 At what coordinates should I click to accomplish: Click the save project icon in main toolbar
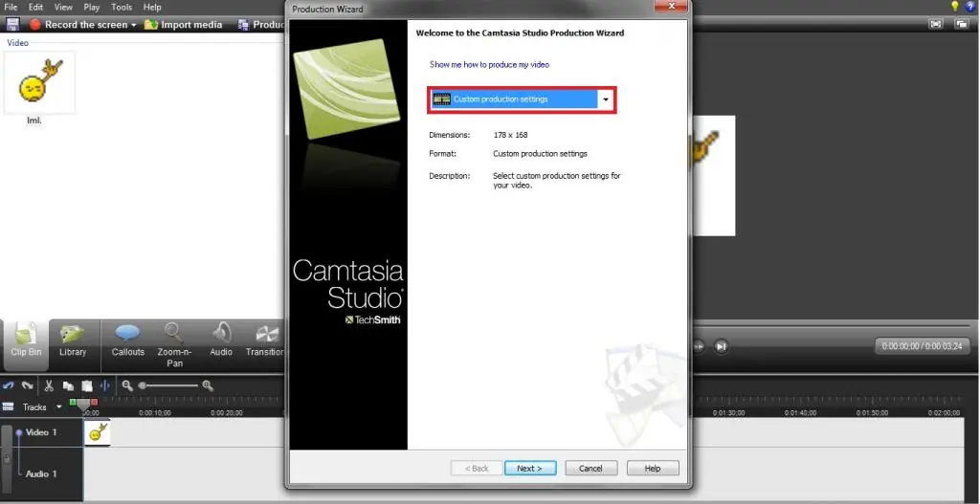coord(12,24)
